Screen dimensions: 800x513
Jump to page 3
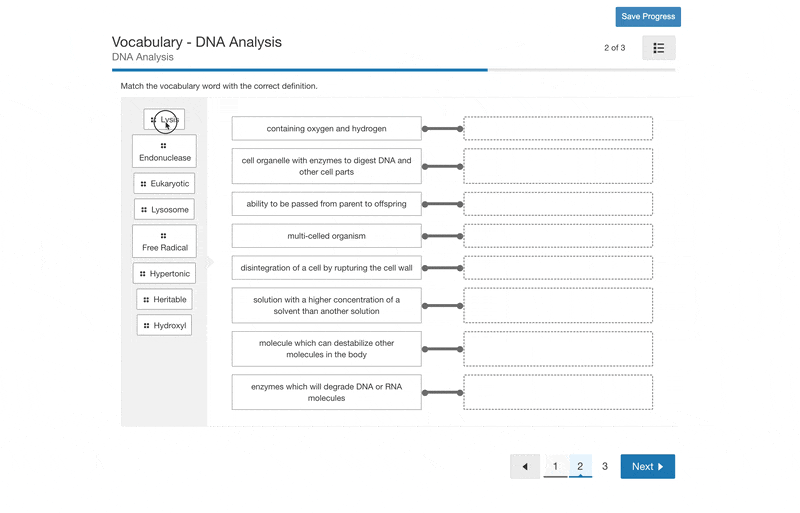[x=605, y=467]
